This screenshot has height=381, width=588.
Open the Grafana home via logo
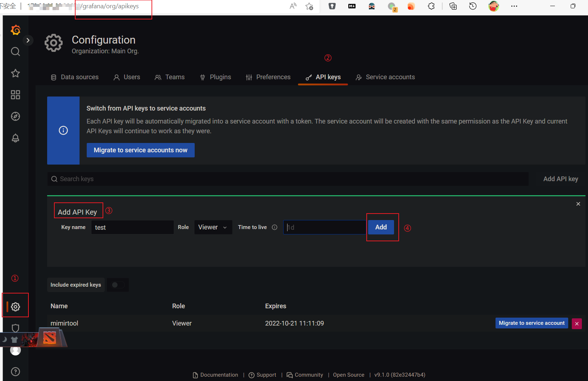(x=15, y=30)
